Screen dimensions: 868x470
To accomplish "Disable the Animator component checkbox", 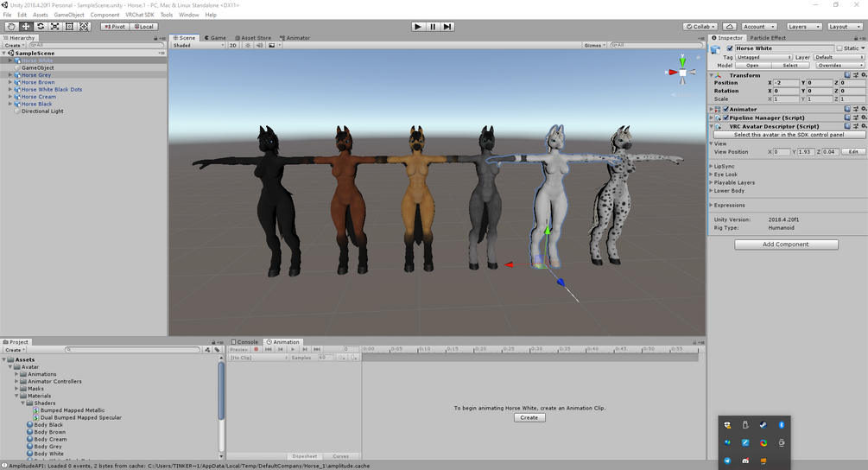I will tap(725, 109).
